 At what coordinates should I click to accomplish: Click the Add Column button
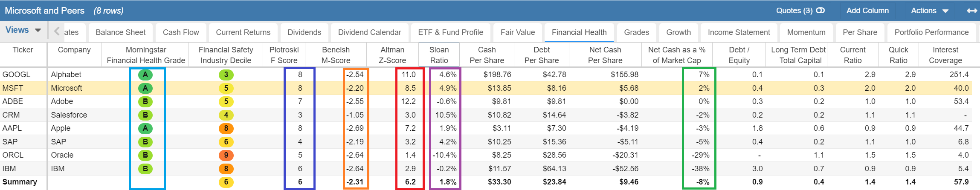click(x=867, y=11)
